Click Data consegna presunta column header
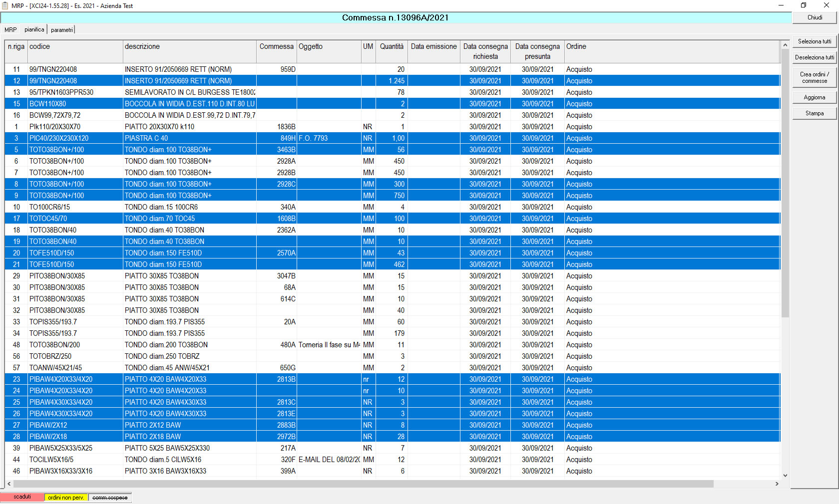This screenshot has width=839, height=504. click(x=537, y=51)
